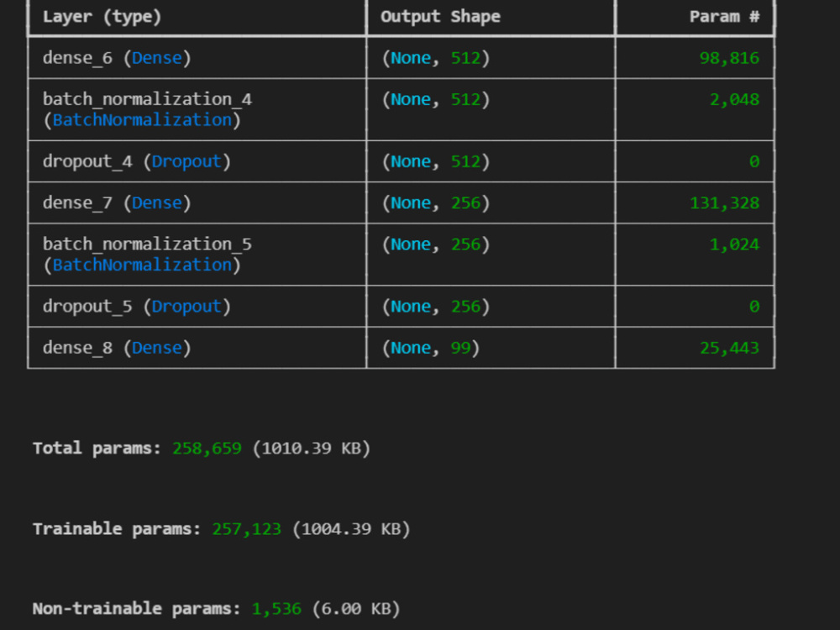840x630 pixels.
Task: Click the 98,816 param count
Action: coord(729,58)
